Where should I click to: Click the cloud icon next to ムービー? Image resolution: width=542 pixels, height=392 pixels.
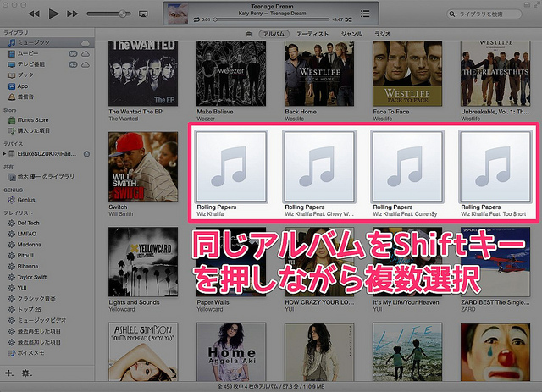[x=85, y=53]
